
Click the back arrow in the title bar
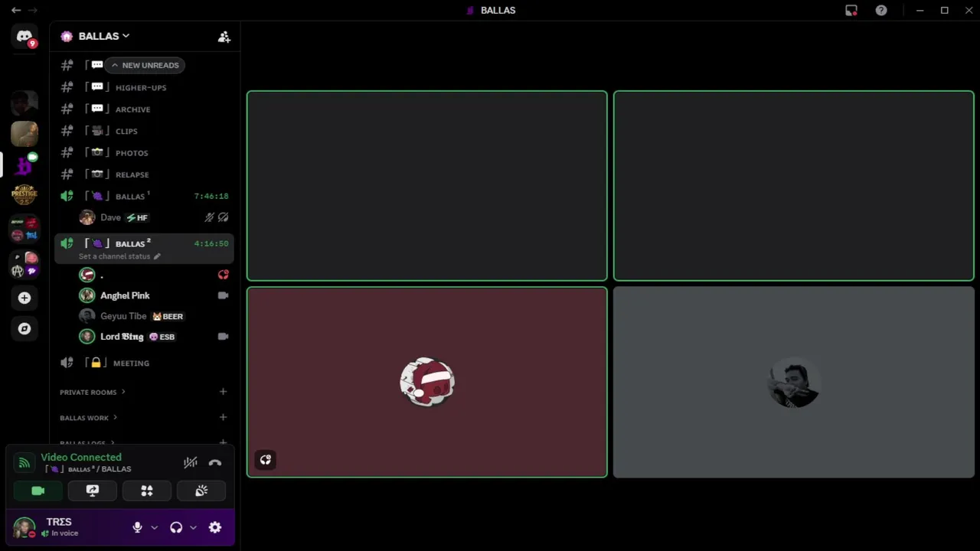point(15,10)
